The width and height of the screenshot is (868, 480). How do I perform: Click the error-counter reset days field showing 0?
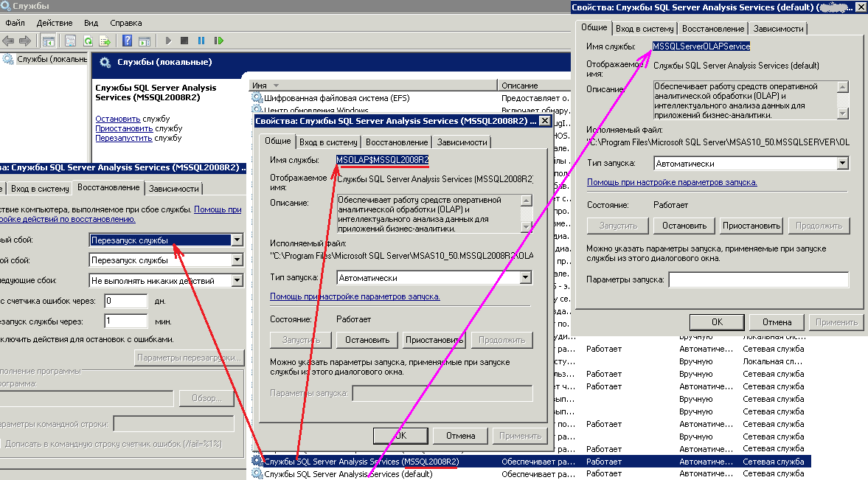click(x=126, y=301)
